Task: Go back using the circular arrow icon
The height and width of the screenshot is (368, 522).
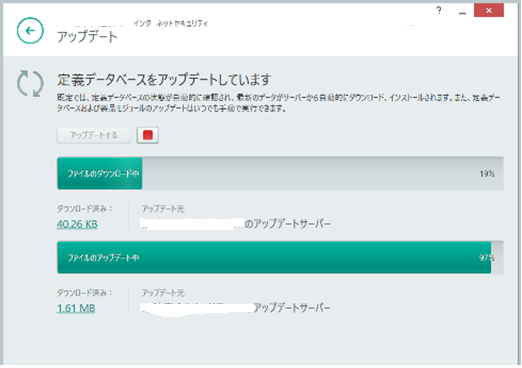Action: 30,31
